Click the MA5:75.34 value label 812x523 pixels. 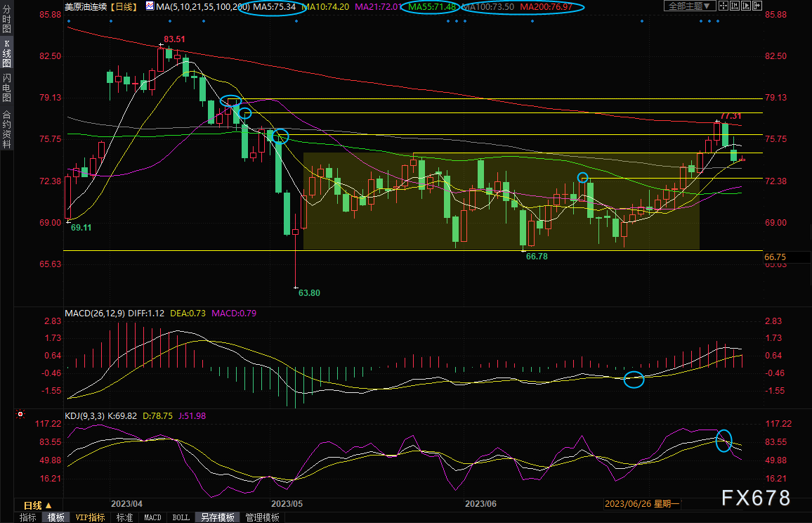point(274,7)
